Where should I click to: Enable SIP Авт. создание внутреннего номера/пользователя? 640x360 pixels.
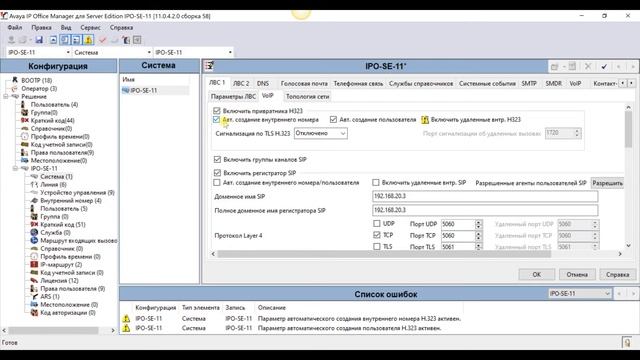(217, 182)
